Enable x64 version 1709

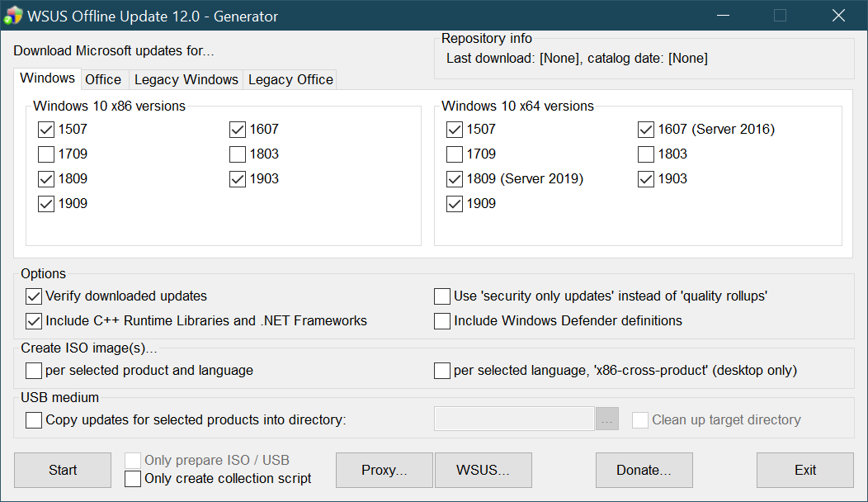455,154
